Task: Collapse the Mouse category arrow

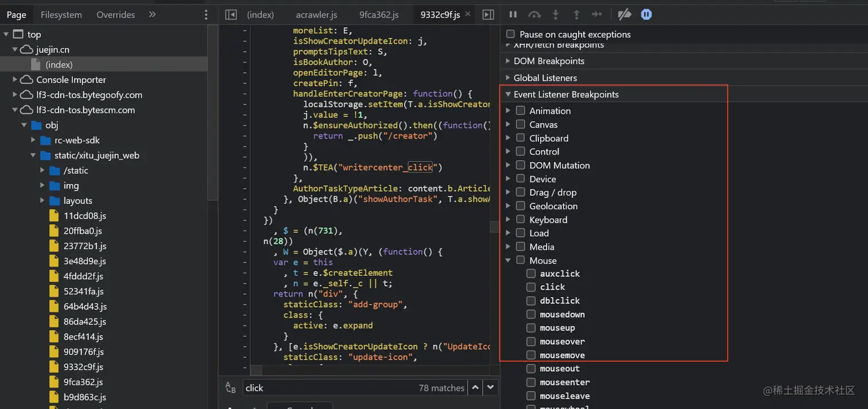Action: tap(508, 260)
